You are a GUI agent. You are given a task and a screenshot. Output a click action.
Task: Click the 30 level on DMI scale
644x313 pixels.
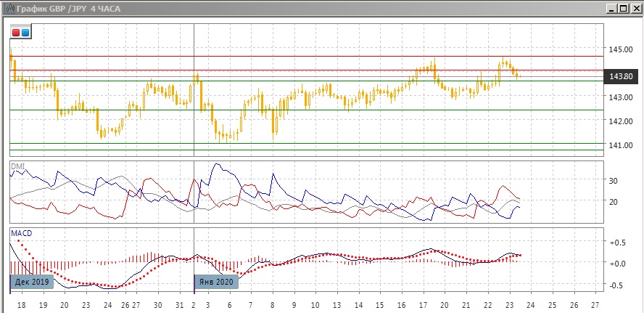(613, 181)
